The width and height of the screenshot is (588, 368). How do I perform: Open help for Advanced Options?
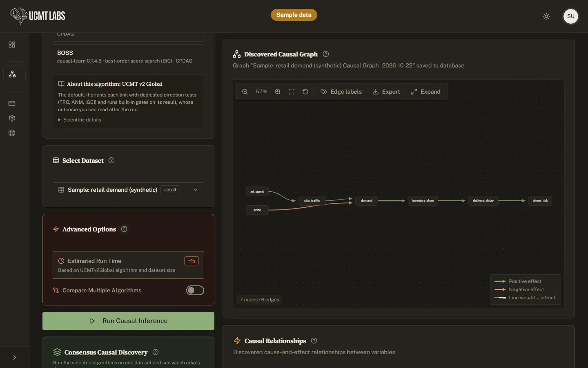click(124, 229)
